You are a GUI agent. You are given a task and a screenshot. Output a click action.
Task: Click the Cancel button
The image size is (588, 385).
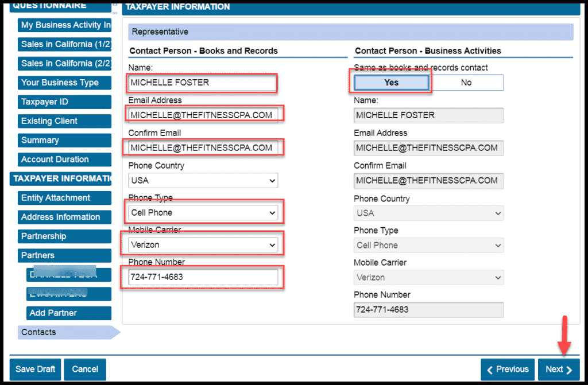tap(85, 370)
